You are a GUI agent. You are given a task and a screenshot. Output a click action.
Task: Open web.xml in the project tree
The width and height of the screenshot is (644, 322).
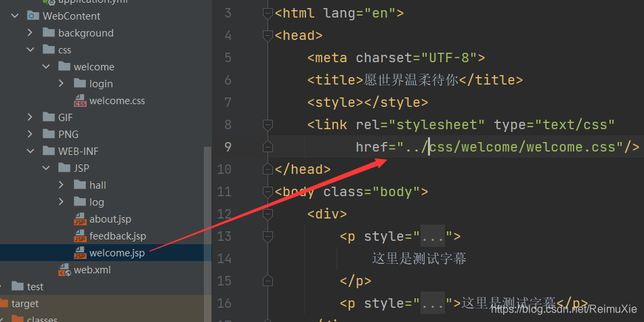click(92, 269)
